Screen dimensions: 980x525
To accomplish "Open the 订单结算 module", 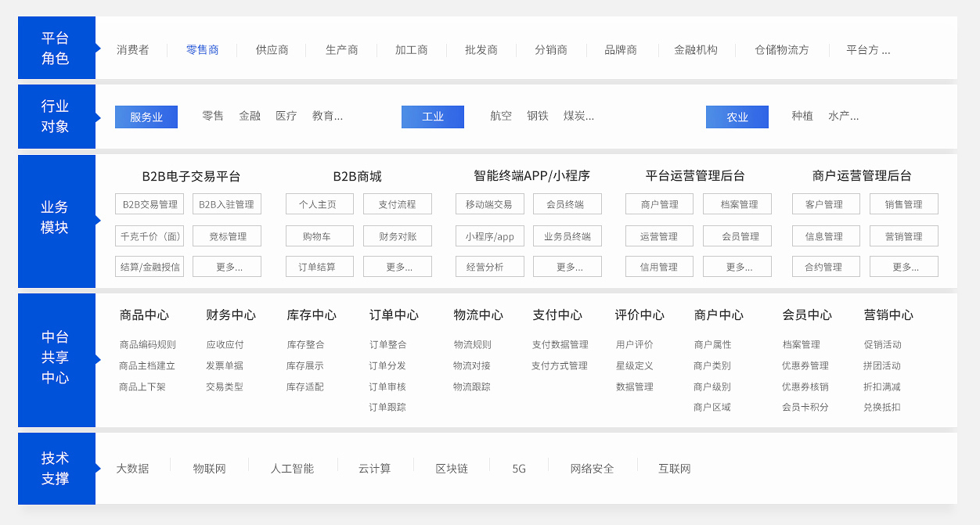I will click(x=319, y=267).
